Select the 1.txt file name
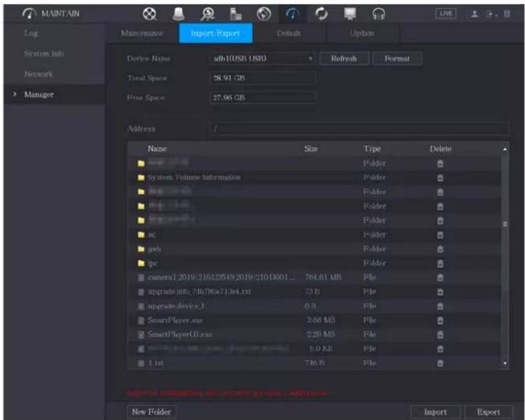 pos(156,363)
